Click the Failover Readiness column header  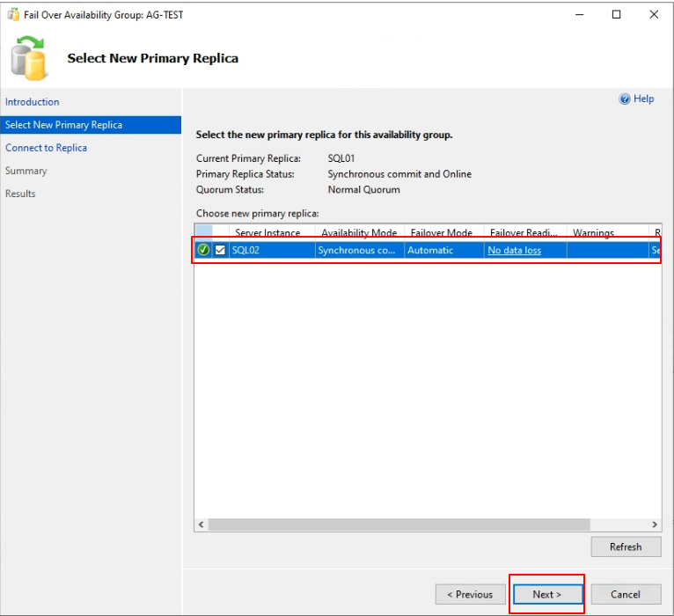[x=525, y=232]
